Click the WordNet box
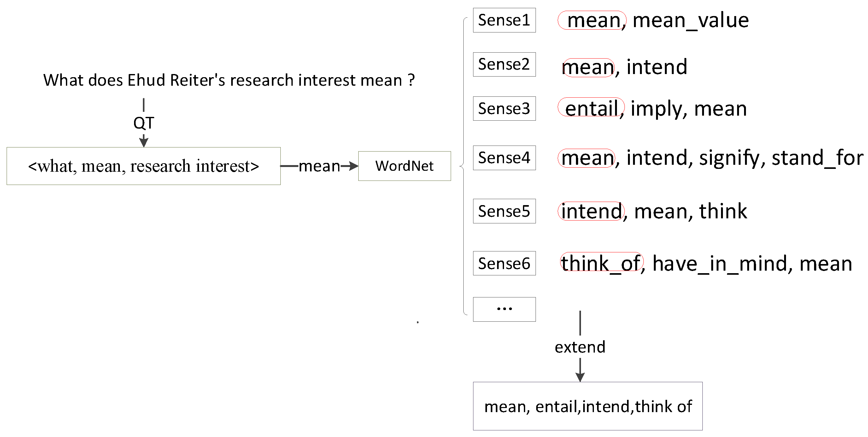Image resolution: width=868 pixels, height=437 pixels. (x=404, y=166)
